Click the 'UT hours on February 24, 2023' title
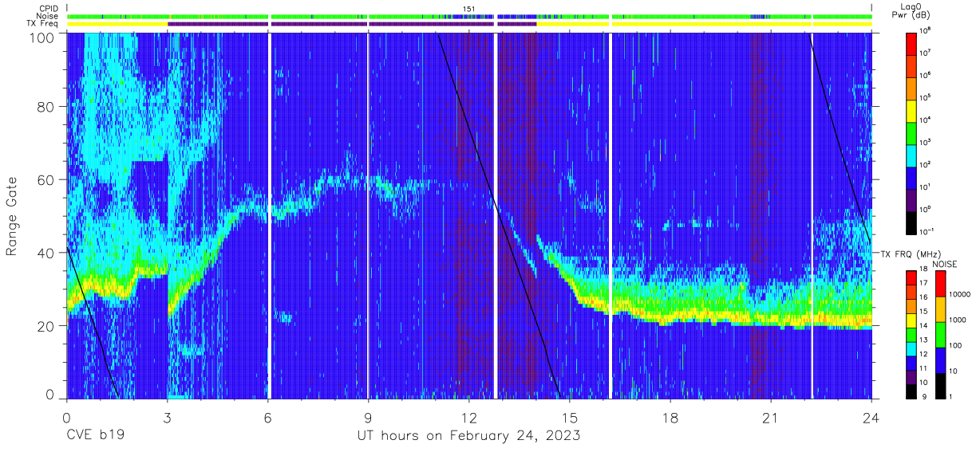The height and width of the screenshot is (452, 980). point(468,436)
